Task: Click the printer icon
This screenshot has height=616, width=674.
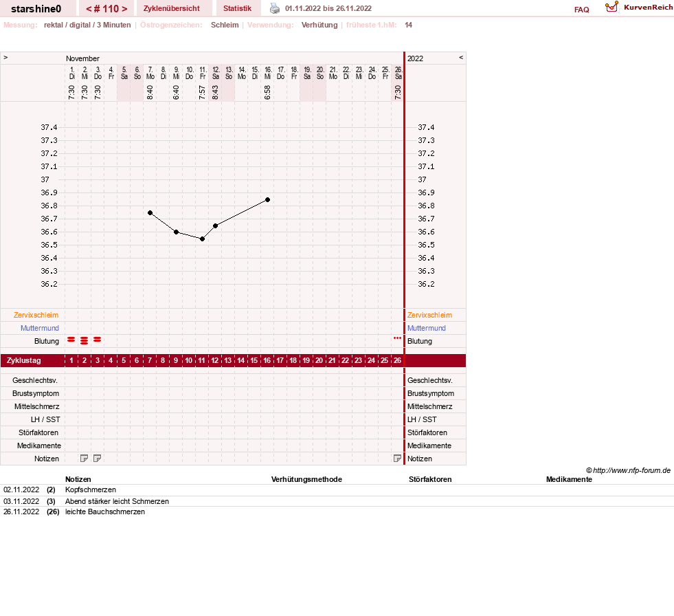Action: point(274,8)
